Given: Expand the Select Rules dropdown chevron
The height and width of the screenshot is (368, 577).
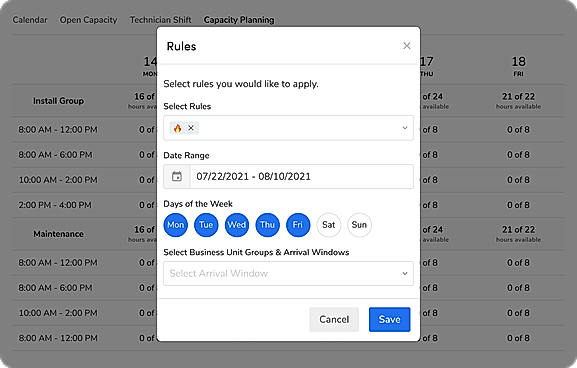Looking at the screenshot, I should point(405,128).
